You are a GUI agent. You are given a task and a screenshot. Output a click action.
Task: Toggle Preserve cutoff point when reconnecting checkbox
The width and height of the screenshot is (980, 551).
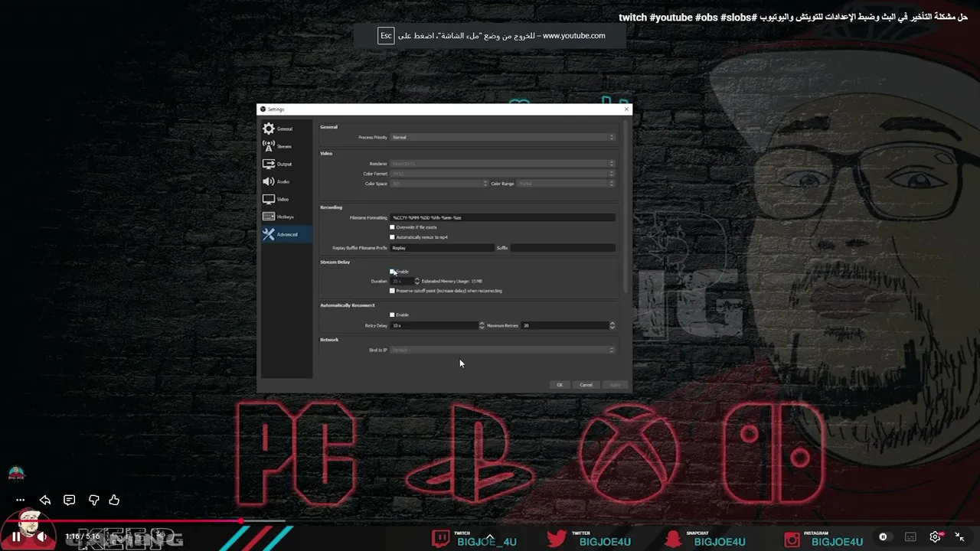coord(392,291)
